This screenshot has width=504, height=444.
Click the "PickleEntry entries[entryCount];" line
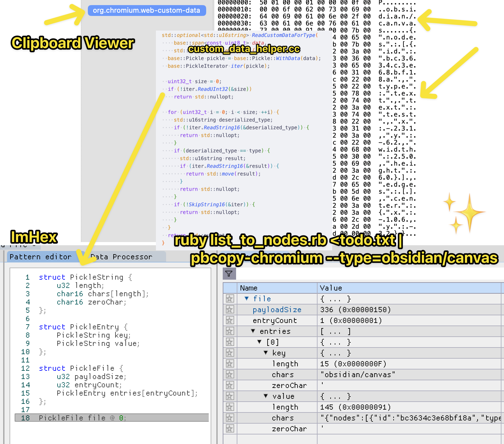(x=127, y=393)
